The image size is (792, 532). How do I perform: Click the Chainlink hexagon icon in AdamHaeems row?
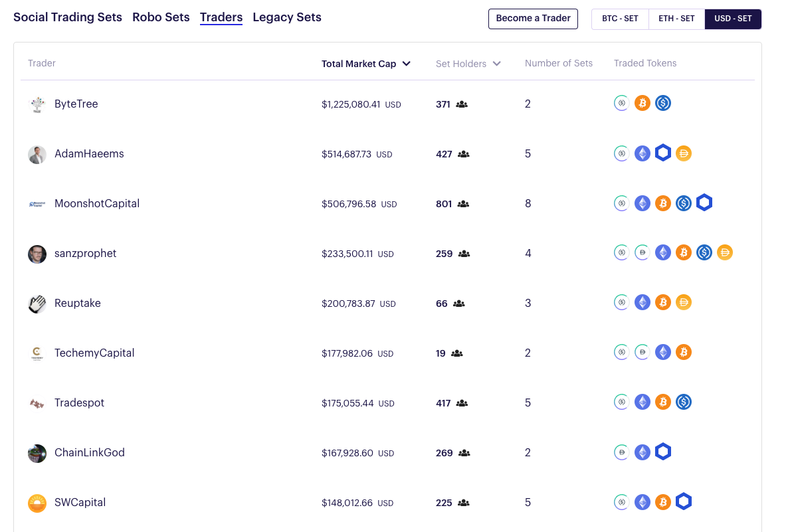(x=662, y=153)
